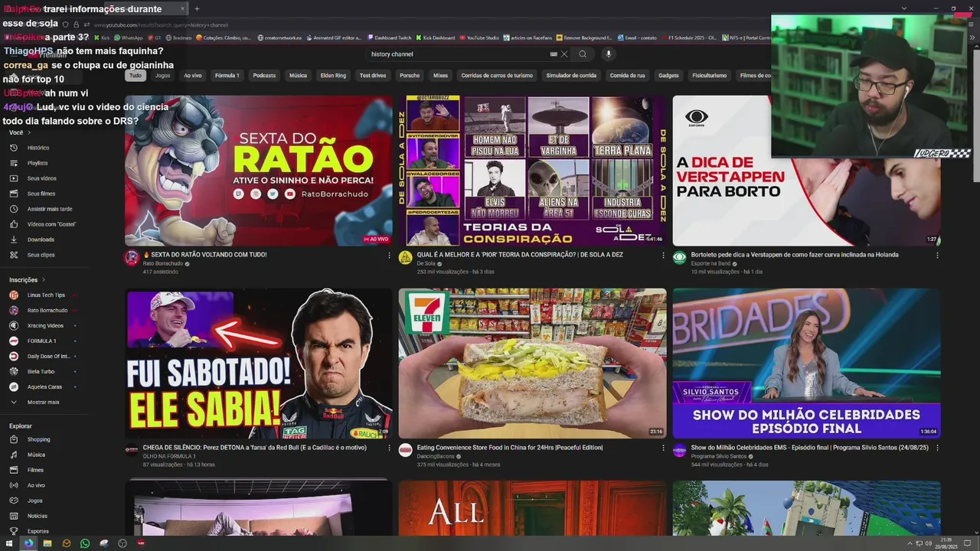Open Seus vídeos in the sidebar
The height and width of the screenshot is (551, 980).
tap(41, 178)
